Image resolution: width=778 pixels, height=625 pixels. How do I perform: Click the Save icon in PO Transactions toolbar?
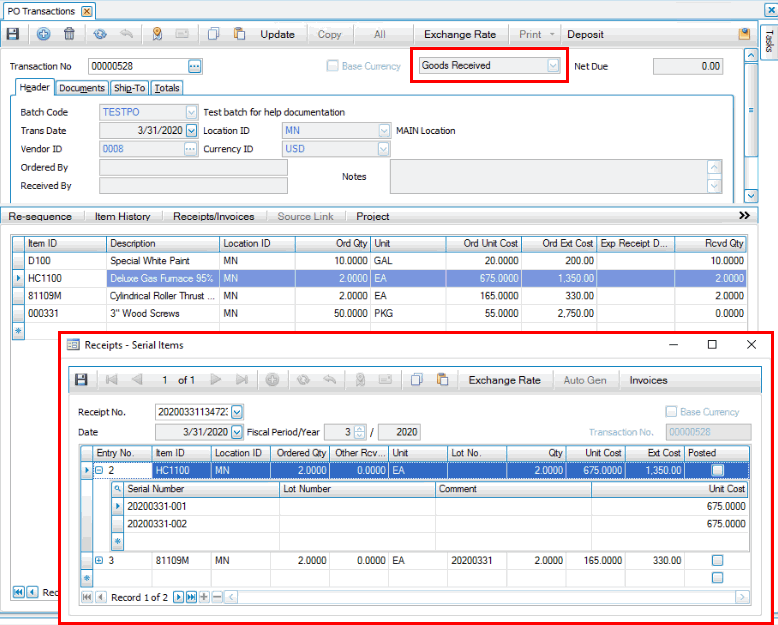tap(13, 34)
